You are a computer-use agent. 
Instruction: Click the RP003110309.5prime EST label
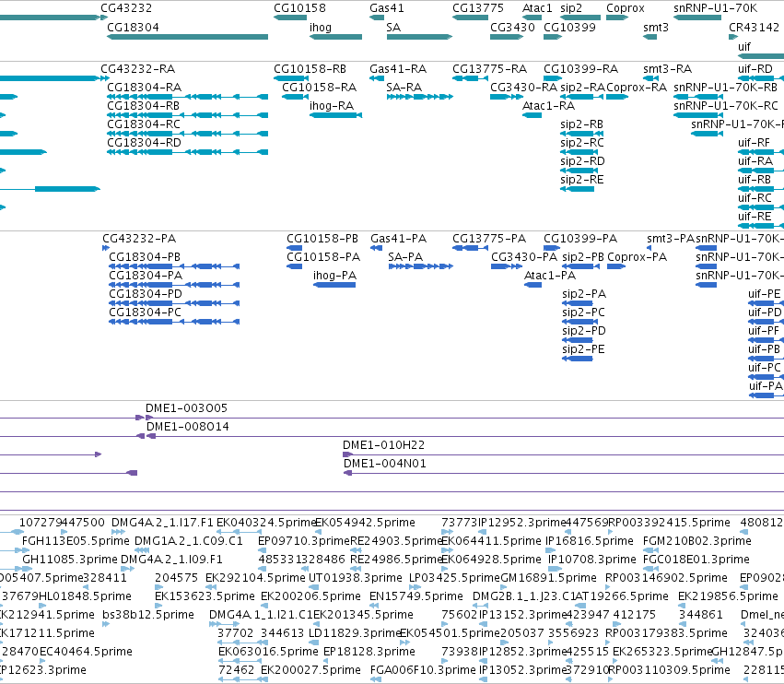point(669,670)
